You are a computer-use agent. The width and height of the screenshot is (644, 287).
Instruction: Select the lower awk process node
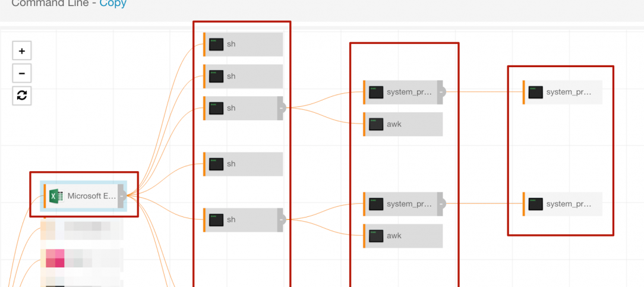pos(404,236)
